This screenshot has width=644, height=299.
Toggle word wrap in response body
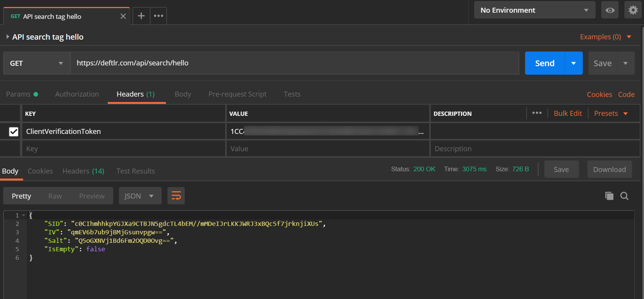(x=176, y=196)
